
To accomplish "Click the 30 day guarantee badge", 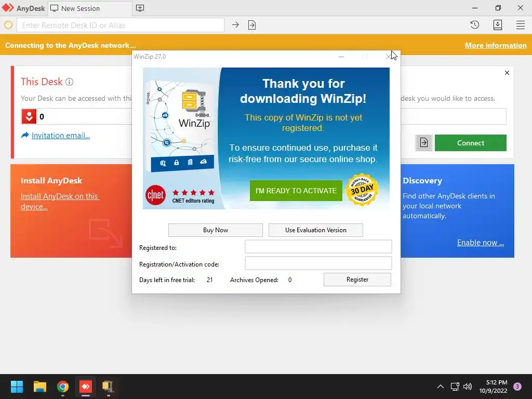I will tap(362, 189).
